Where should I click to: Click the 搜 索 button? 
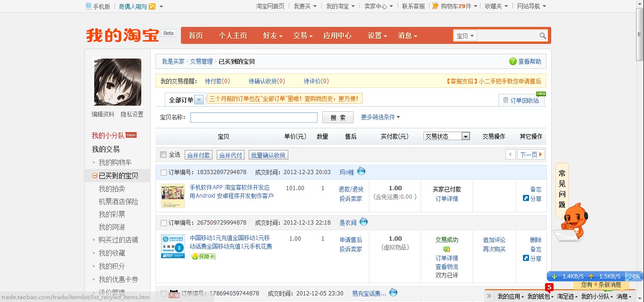click(338, 117)
